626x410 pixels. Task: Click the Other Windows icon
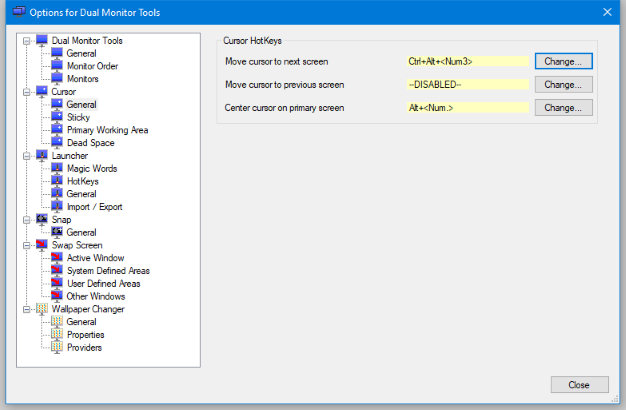57,296
